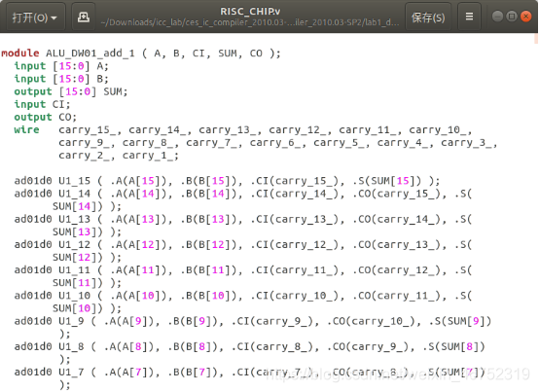Click SUM[10] in U1_10 instance
Viewport: 539px width, 392px height.
click(77, 308)
